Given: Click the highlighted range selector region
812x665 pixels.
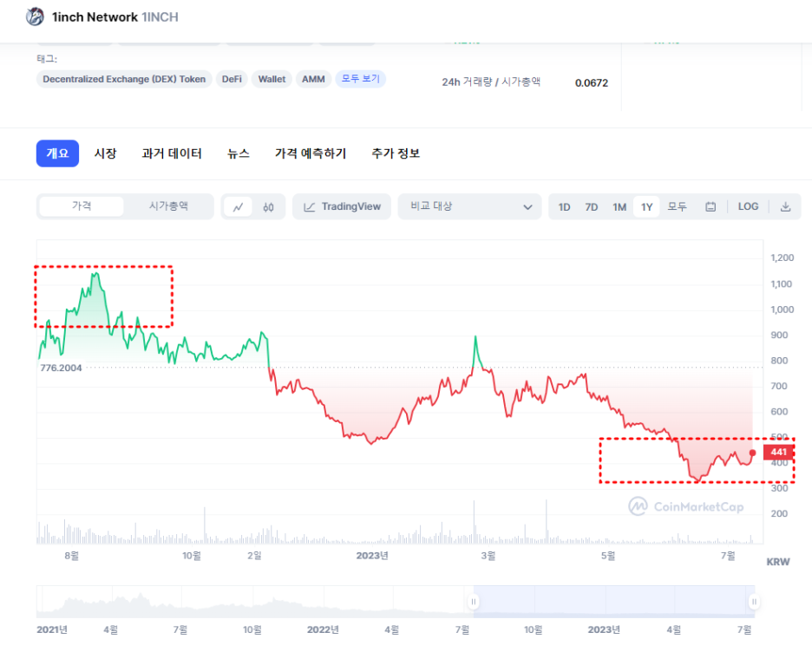Looking at the screenshot, I should pyautogui.click(x=613, y=602).
